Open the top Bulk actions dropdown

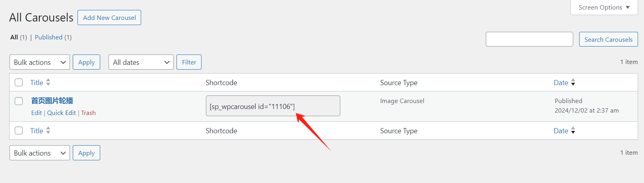pos(40,62)
